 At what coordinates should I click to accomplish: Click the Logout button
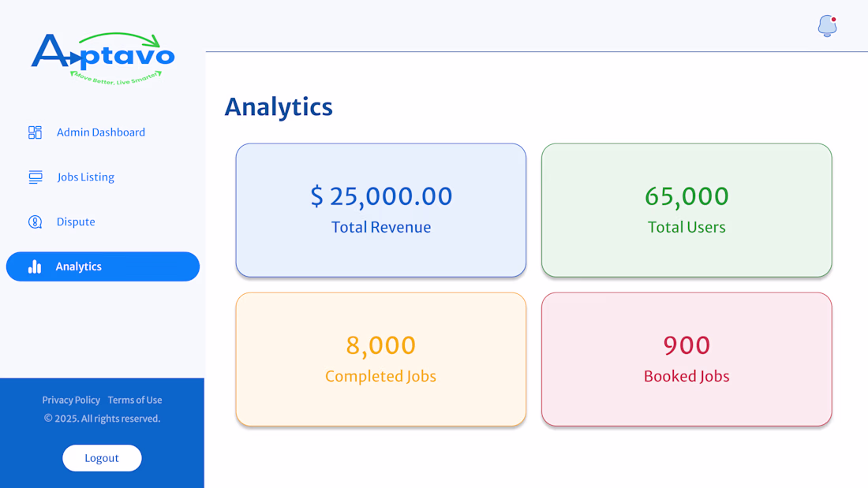click(102, 458)
